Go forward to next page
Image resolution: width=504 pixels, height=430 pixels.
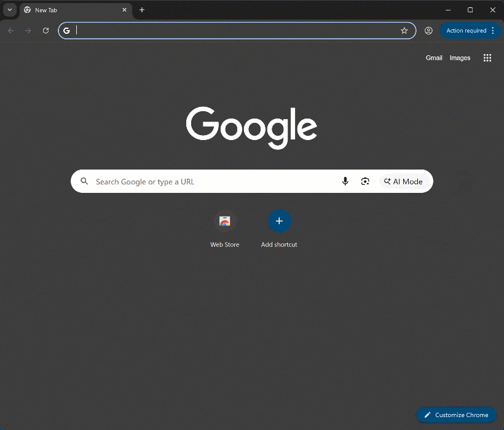coord(28,31)
